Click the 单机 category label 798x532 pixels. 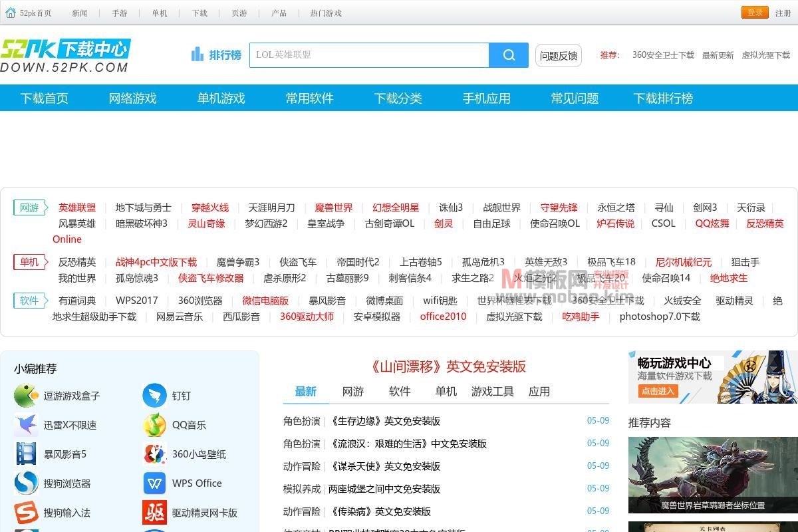click(x=29, y=262)
